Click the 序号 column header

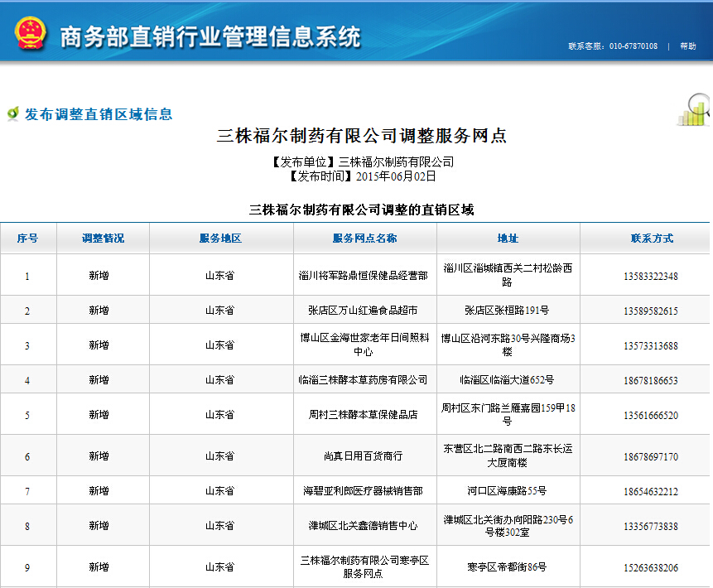(x=27, y=239)
